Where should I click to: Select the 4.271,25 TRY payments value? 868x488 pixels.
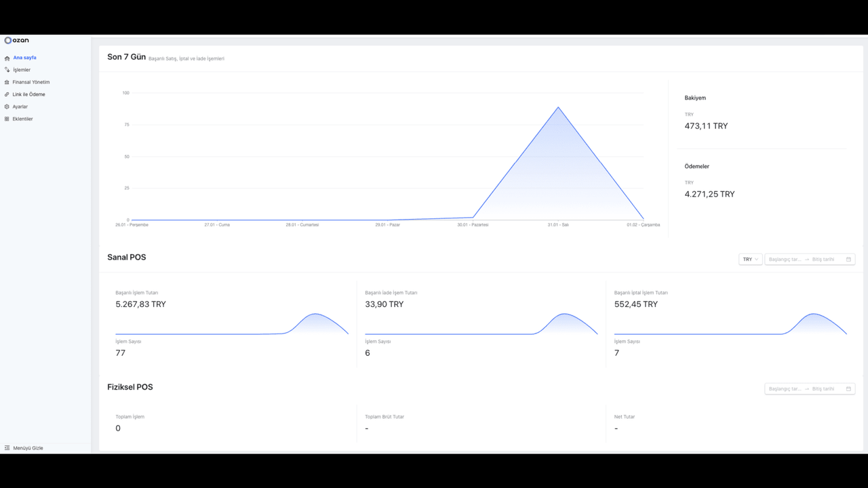(709, 194)
